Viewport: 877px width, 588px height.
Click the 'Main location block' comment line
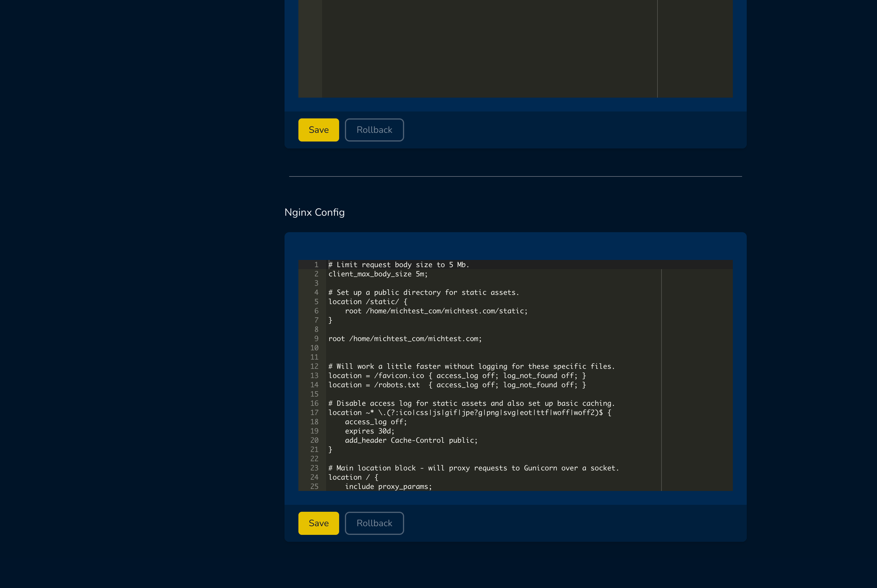point(473,468)
